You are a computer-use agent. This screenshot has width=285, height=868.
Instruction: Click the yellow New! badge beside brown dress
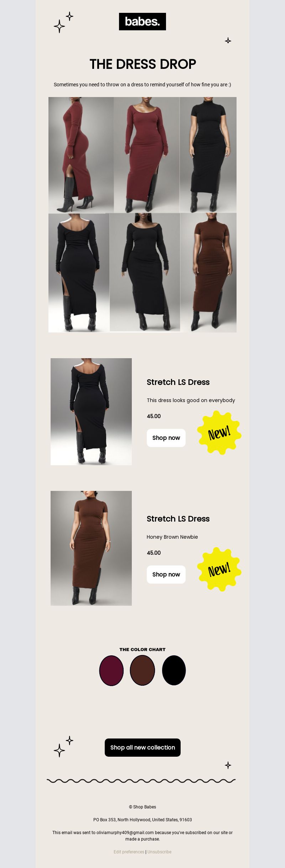click(x=219, y=569)
